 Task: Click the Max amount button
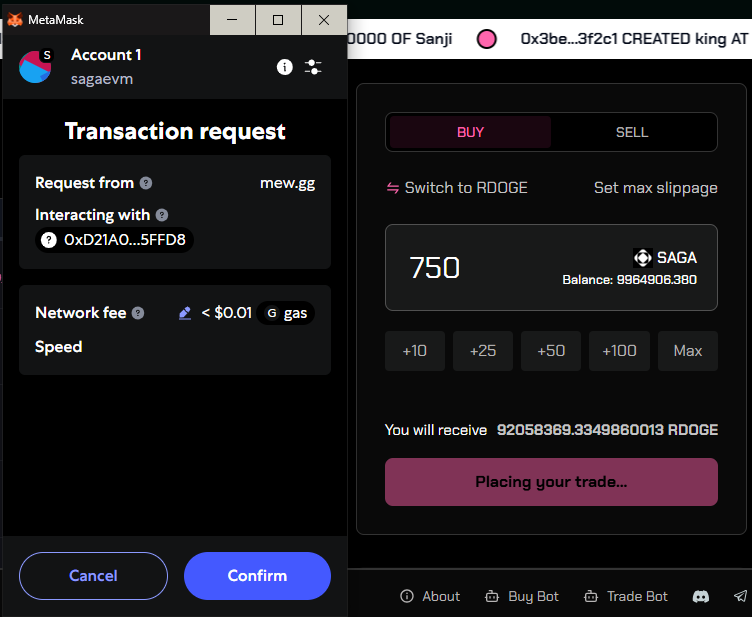(688, 351)
